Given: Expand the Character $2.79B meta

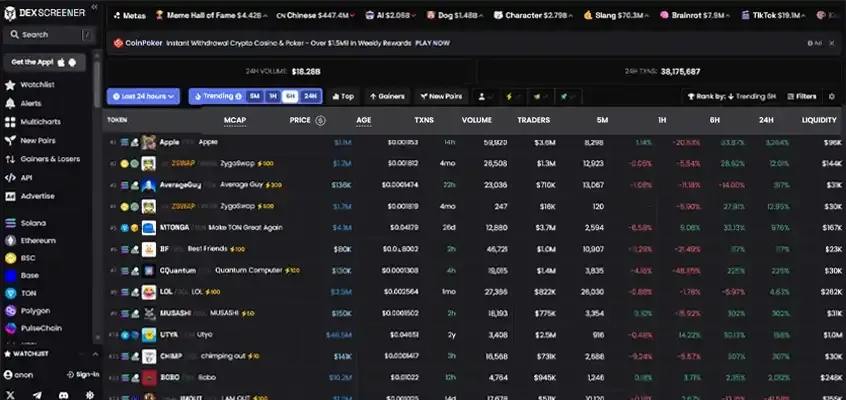Looking at the screenshot, I should 534,16.
